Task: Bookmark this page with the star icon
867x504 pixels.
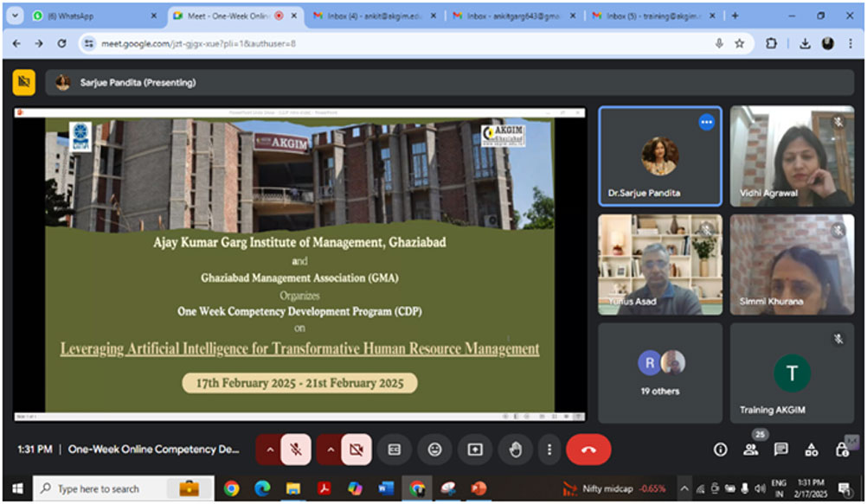Action: pos(739,44)
